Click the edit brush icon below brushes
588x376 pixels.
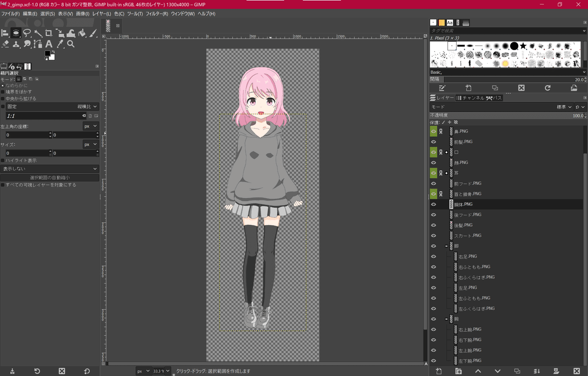coord(442,88)
